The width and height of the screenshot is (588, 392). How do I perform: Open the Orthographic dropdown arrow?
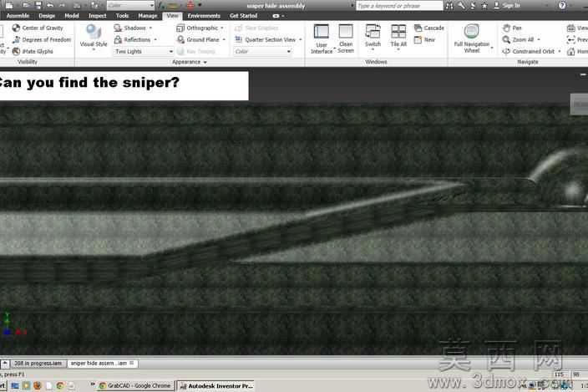(x=222, y=28)
